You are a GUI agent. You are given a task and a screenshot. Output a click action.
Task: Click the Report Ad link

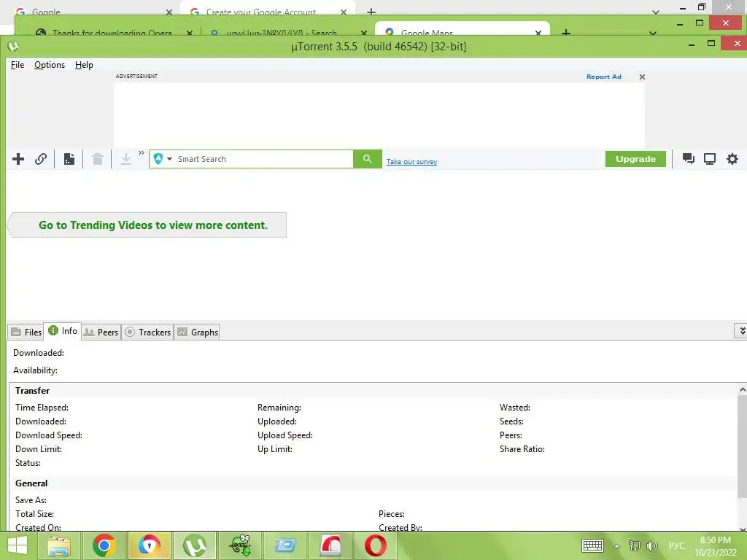click(x=603, y=77)
